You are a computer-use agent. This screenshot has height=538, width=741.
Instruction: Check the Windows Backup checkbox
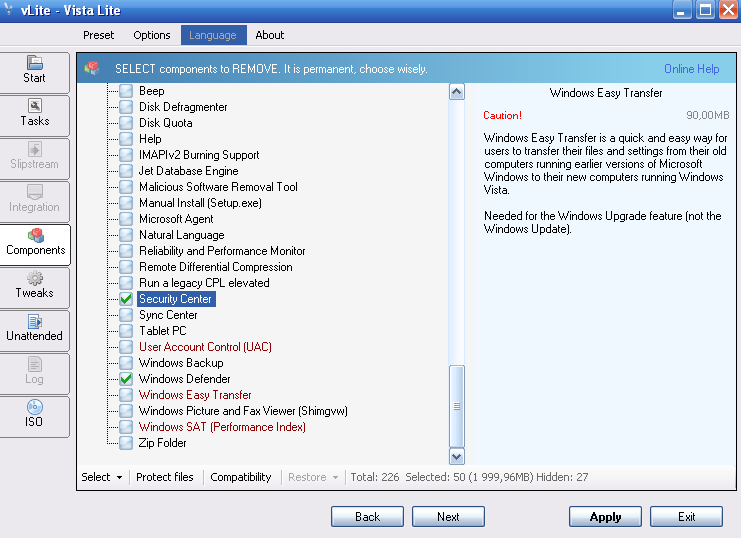point(126,363)
